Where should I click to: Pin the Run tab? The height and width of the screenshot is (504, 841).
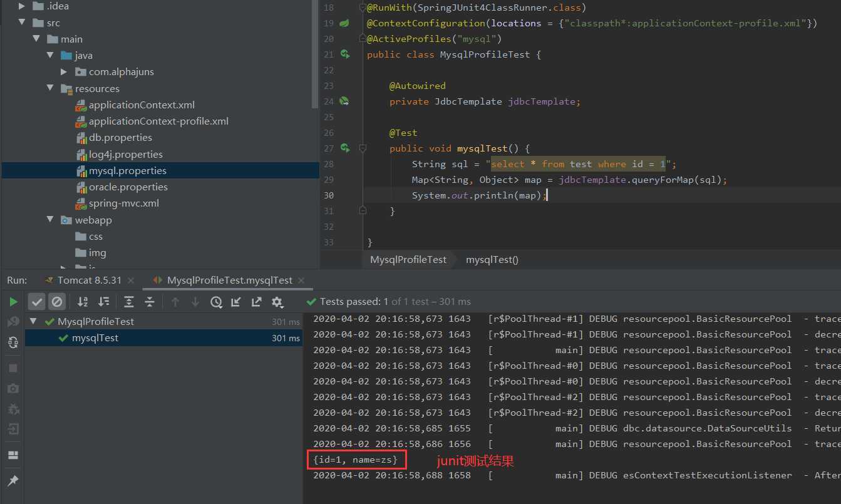pyautogui.click(x=13, y=481)
